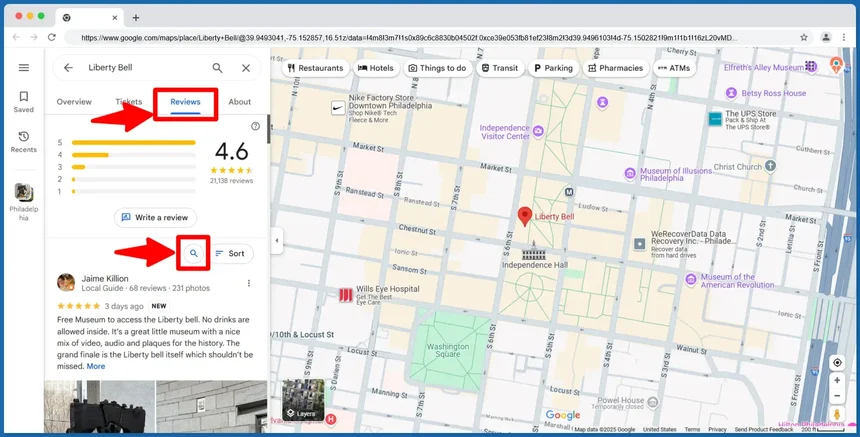Open the browser profile icon
The image size is (860, 437).
[x=825, y=37]
